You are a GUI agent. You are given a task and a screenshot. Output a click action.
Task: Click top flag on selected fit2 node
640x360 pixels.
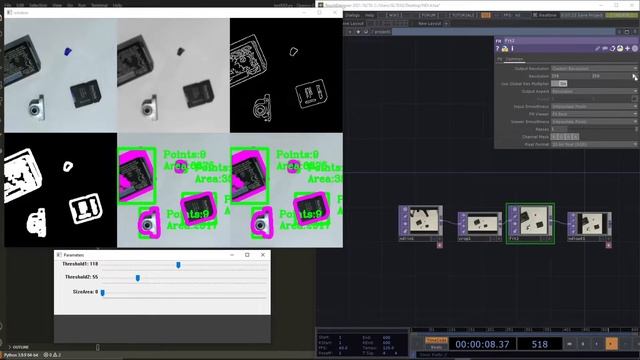click(x=515, y=209)
